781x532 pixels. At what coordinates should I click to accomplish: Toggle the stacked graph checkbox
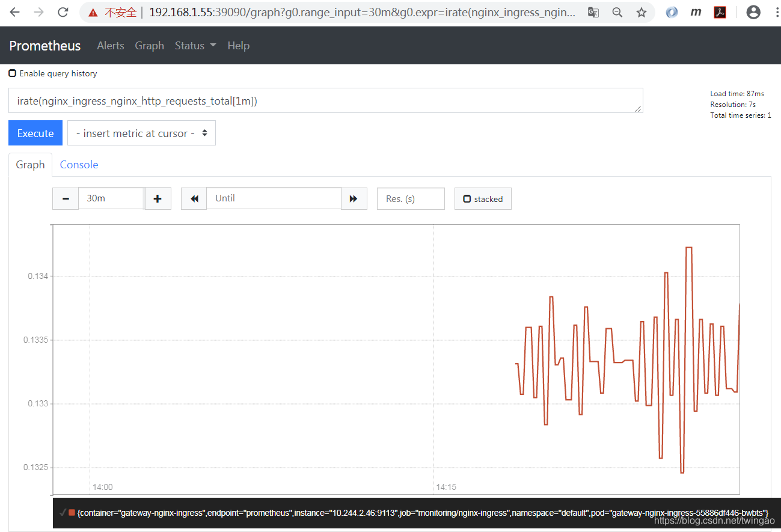point(467,199)
